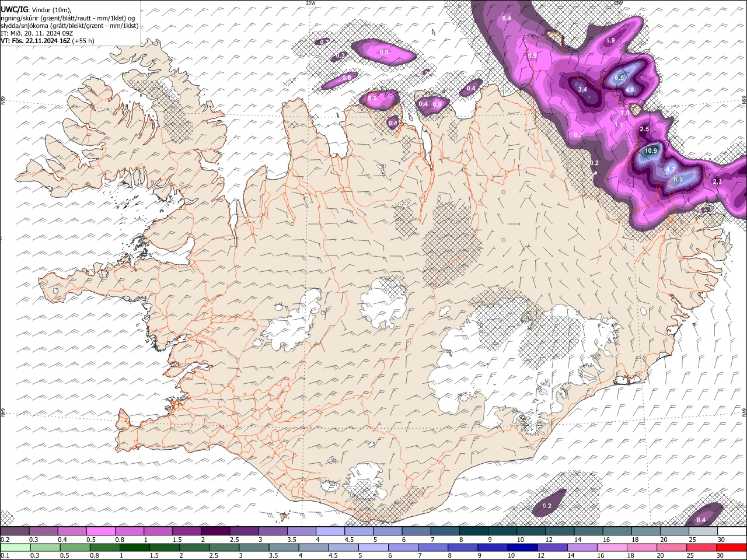
Task: Click the purple 0.2–0.3 swatch on the upper scale
Action: click(x=15, y=531)
